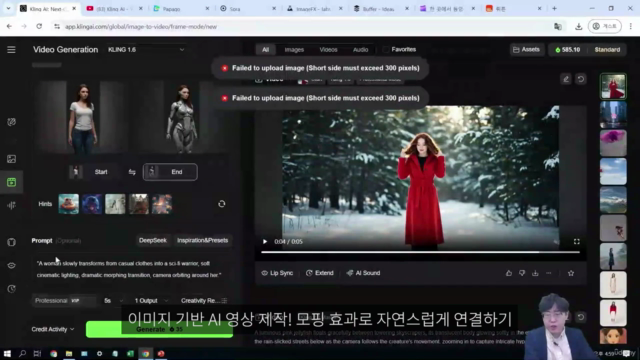Click the end frame sci-fi warrior image
Viewport: 640px width, 360px height.
coord(183,117)
